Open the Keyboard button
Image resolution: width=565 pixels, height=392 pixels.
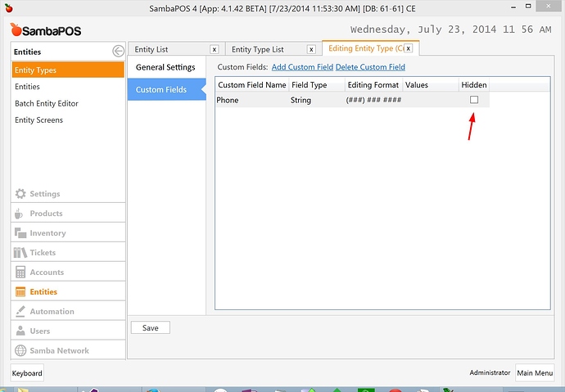coord(27,373)
